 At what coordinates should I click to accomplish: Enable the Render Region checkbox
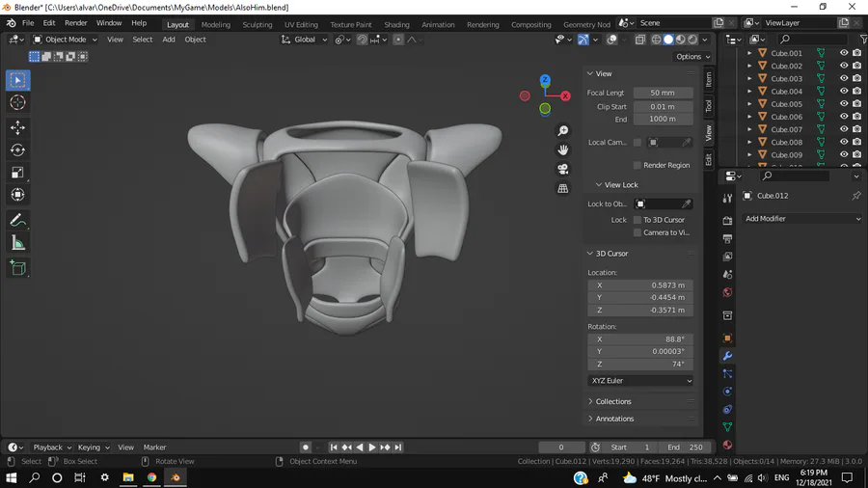click(637, 165)
